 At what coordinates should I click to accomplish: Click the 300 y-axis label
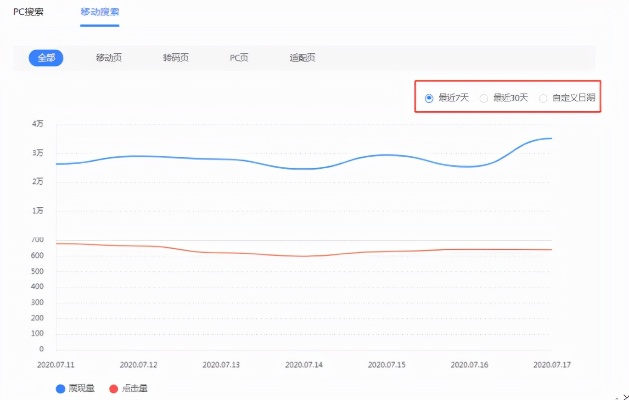point(37,303)
